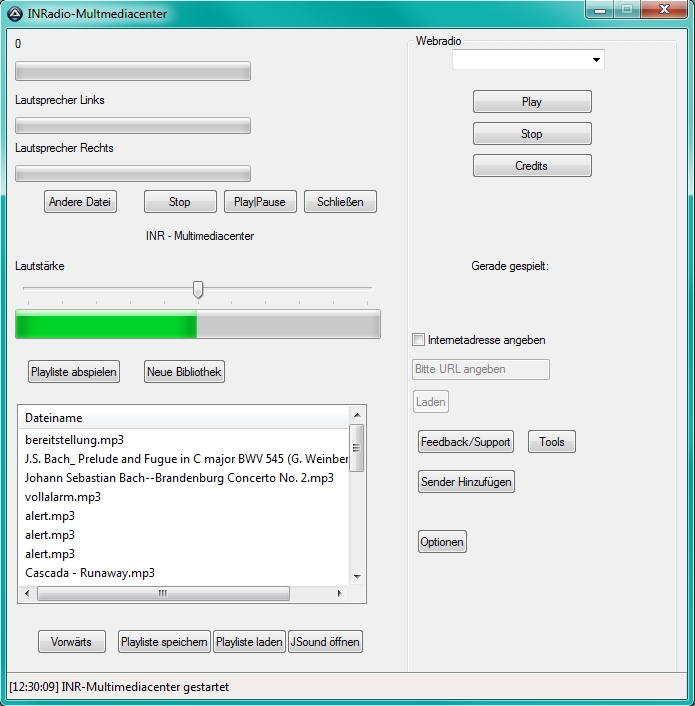Stop the webradio stream
The width and height of the screenshot is (695, 706).
(x=532, y=134)
